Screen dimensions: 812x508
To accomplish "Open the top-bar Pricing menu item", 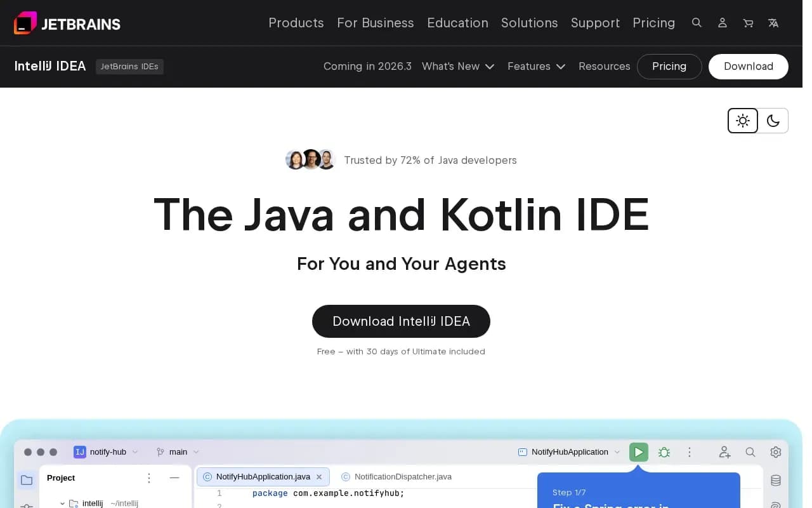I will 654,23.
